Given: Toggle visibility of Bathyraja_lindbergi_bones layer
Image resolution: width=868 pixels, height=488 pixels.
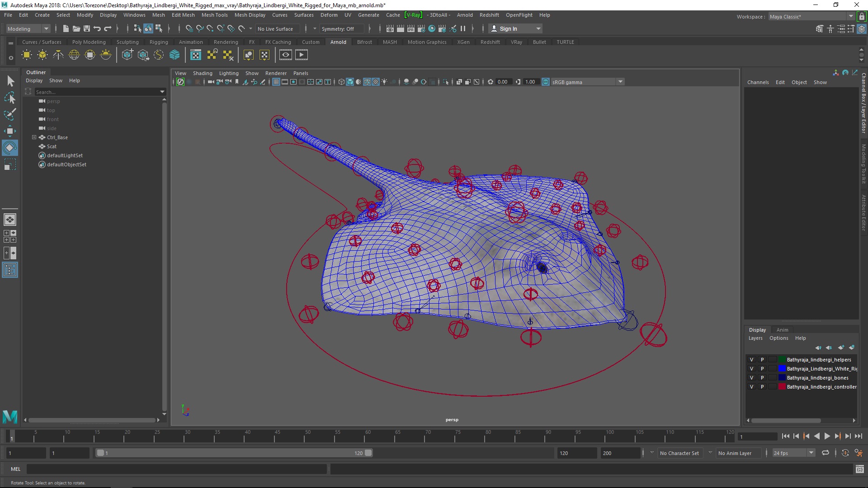Looking at the screenshot, I should click(x=751, y=378).
